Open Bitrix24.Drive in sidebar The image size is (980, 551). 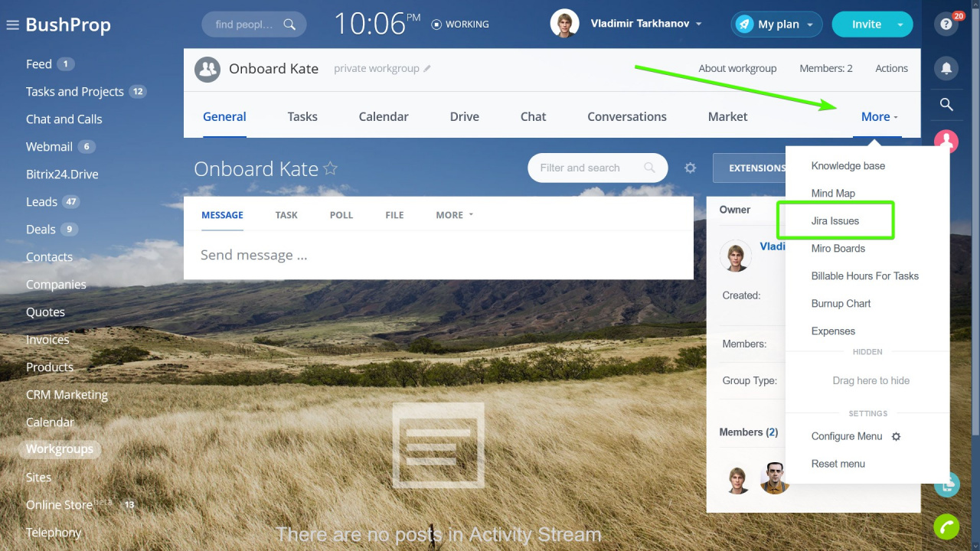point(62,174)
